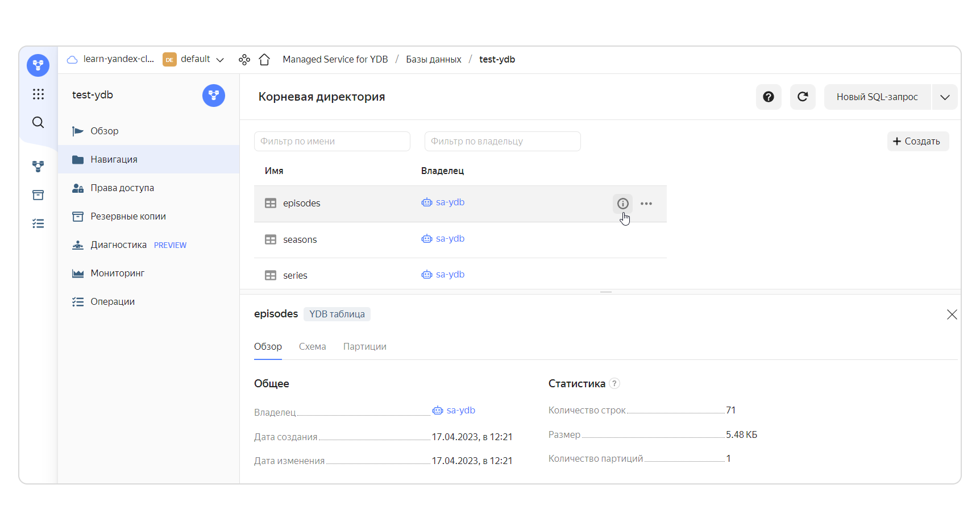
Task: Open Резервные копии in the sidebar
Action: pos(148,216)
